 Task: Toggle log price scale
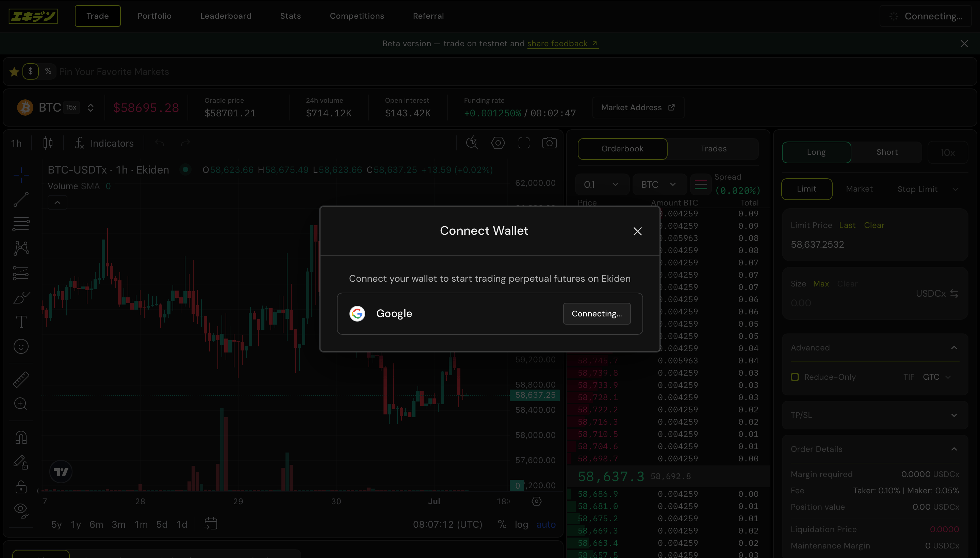(x=521, y=525)
